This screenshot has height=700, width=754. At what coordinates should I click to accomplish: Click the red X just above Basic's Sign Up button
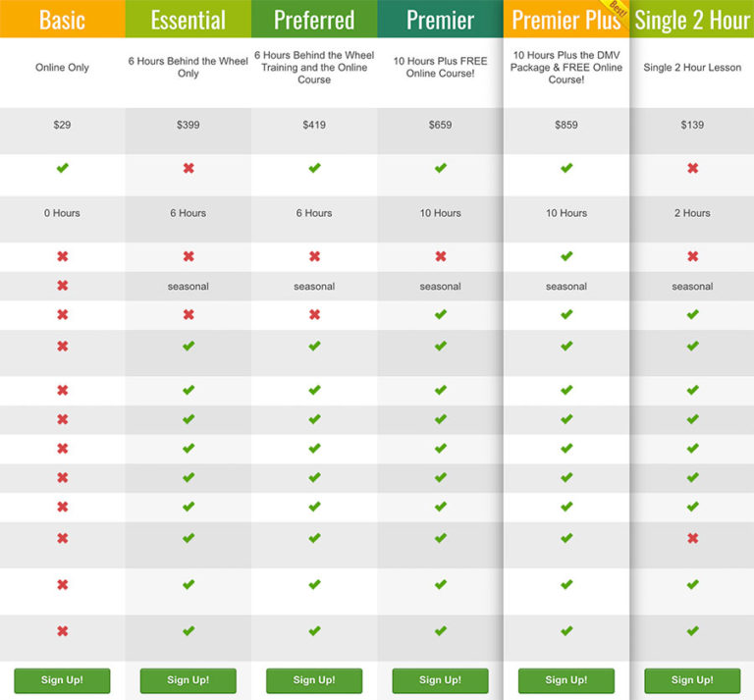(62, 631)
